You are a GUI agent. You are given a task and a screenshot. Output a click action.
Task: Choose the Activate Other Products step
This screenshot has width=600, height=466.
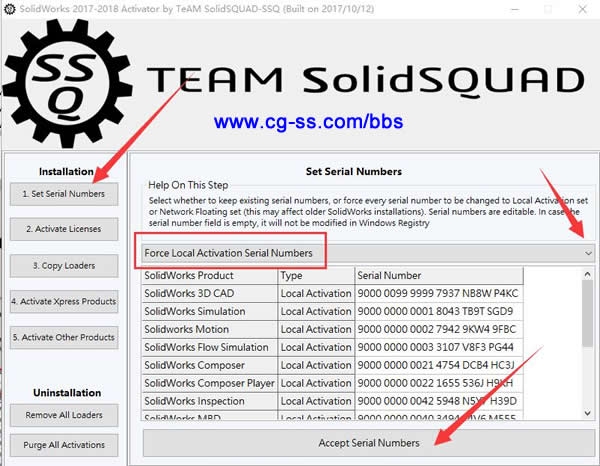pyautogui.click(x=64, y=337)
